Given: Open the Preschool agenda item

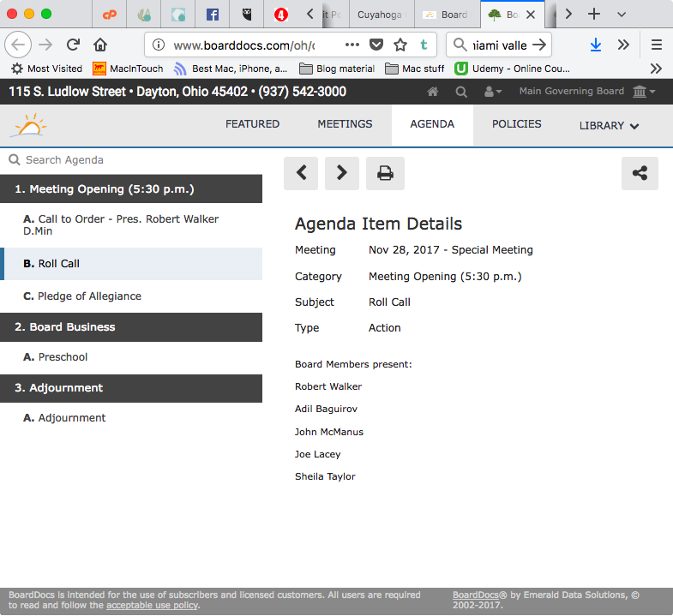Looking at the screenshot, I should coord(63,357).
